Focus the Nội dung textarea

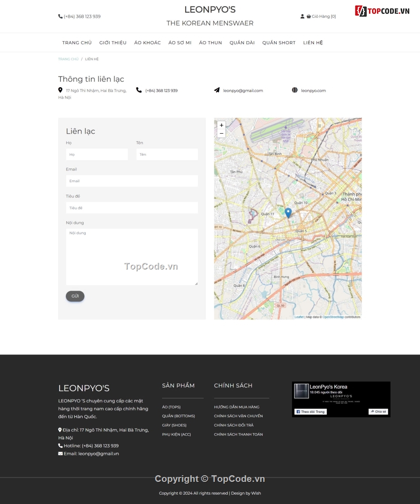(132, 257)
